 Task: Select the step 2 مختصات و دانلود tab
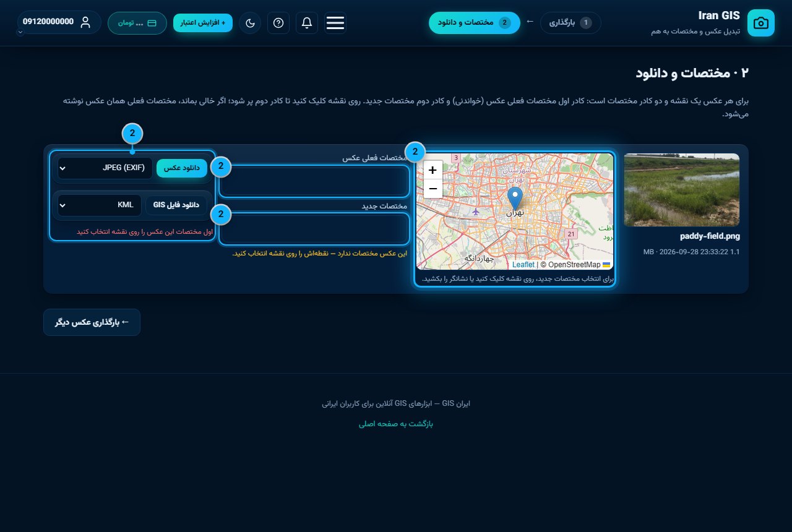pos(475,23)
